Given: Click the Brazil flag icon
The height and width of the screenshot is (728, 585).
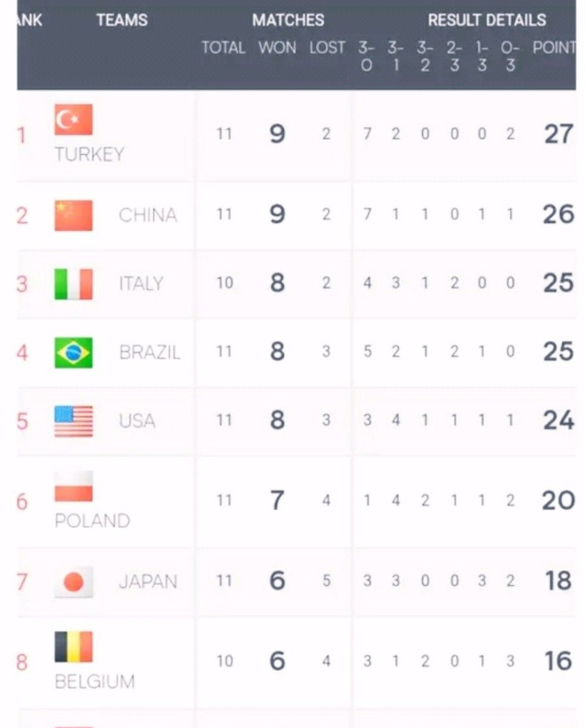Looking at the screenshot, I should 73,353.
